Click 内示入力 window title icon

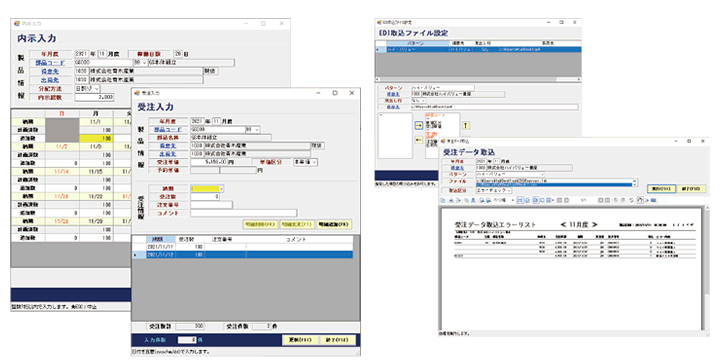17,23
